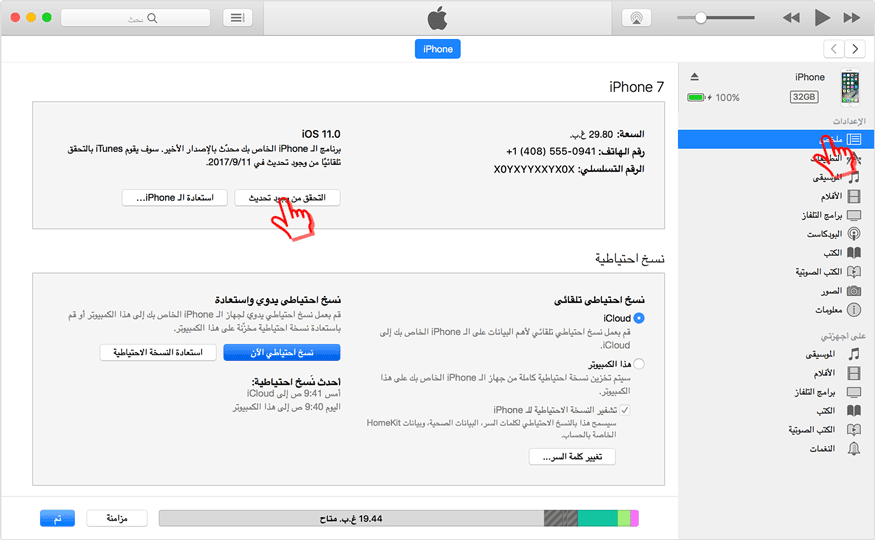The image size is (875, 540).
Task: Click the نسخ احتياطي تلقائي heading
Action: coord(599,300)
